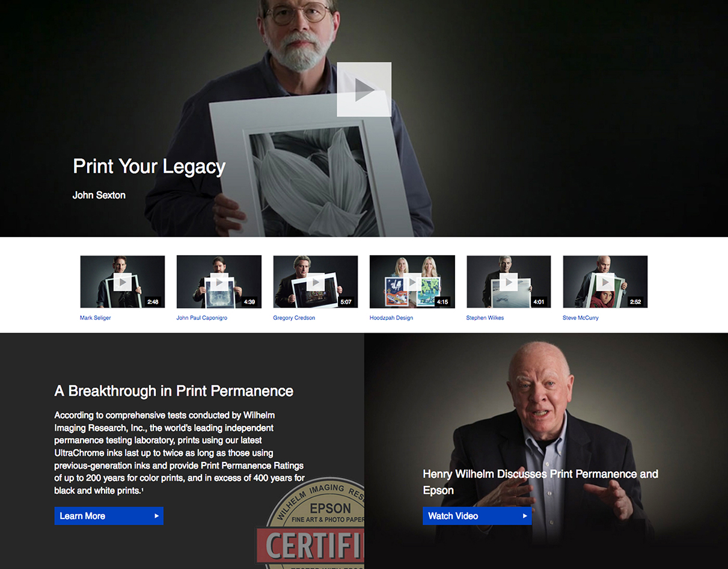
Task: Open the Hoodzpah Design name link
Action: tap(391, 318)
